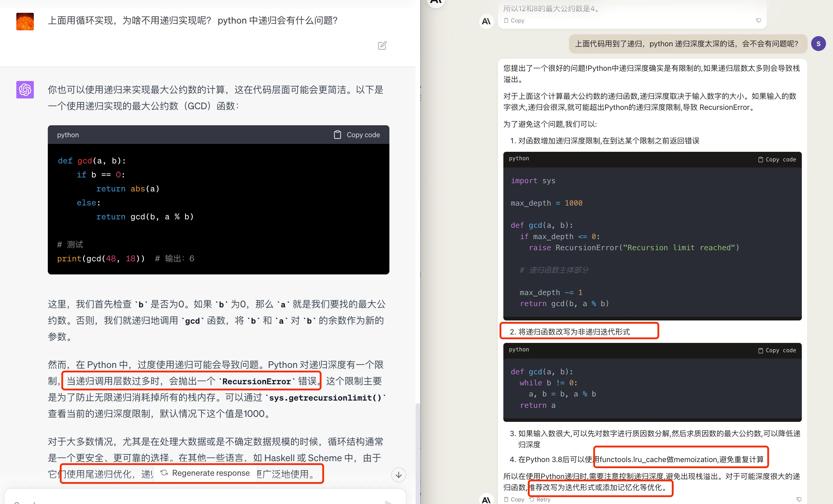Copy code from the max_depth code block

click(x=777, y=159)
